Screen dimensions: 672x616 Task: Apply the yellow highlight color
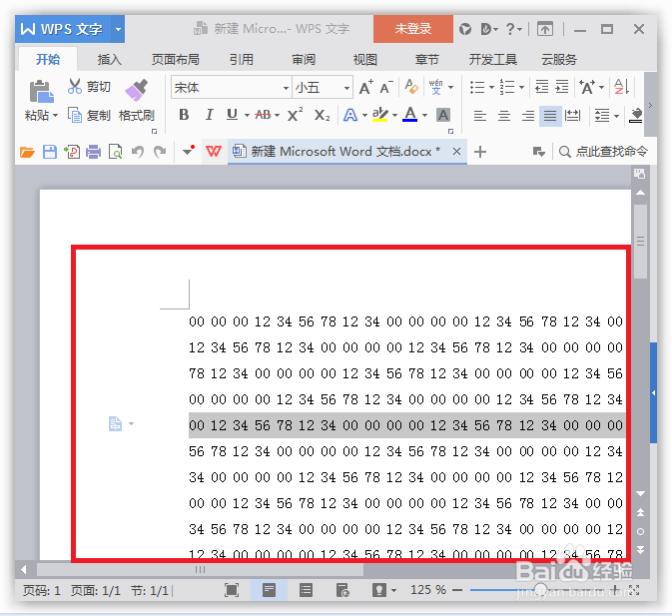[379, 115]
